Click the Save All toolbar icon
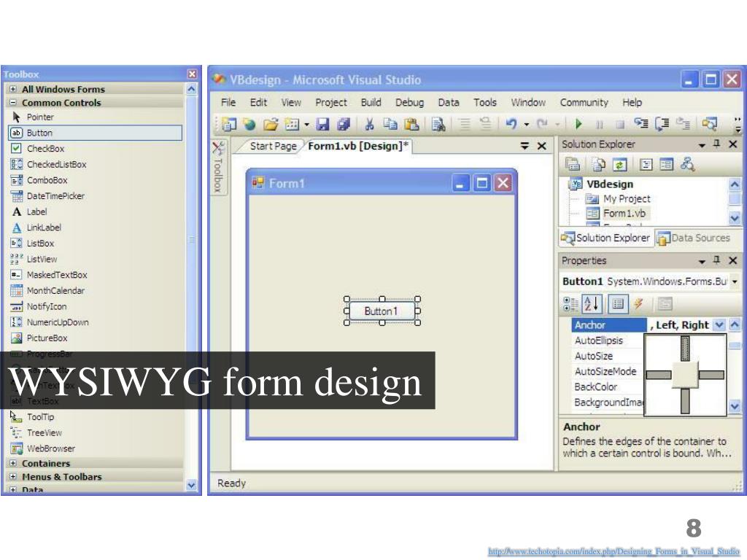The height and width of the screenshot is (560, 747). click(x=344, y=124)
